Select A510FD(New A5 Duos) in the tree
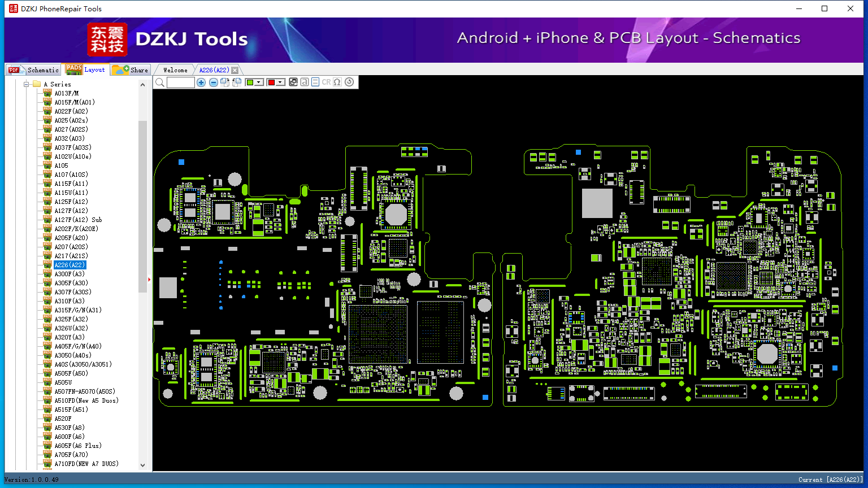Viewport: 868px width, 488px height. click(x=86, y=400)
